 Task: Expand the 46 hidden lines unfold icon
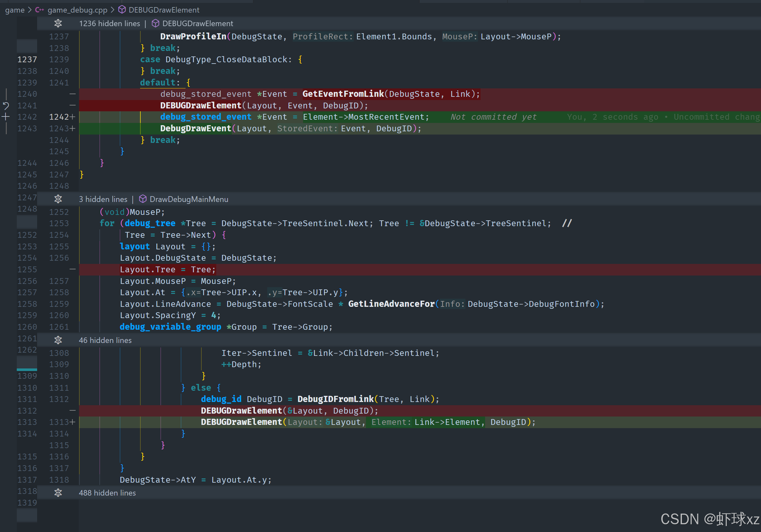[58, 340]
